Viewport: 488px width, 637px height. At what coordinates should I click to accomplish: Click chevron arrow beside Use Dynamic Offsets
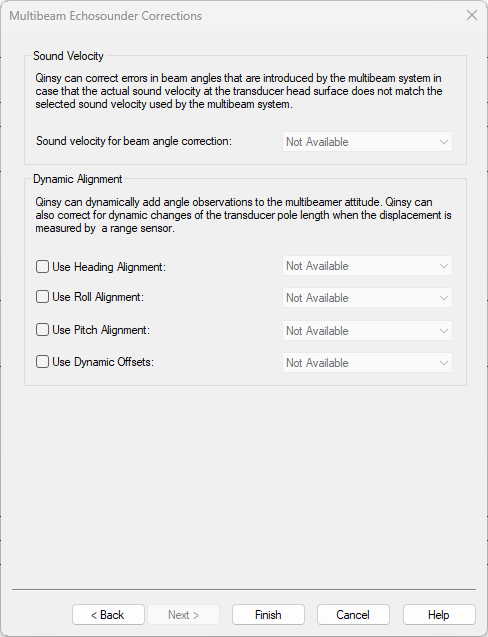pyautogui.click(x=443, y=363)
